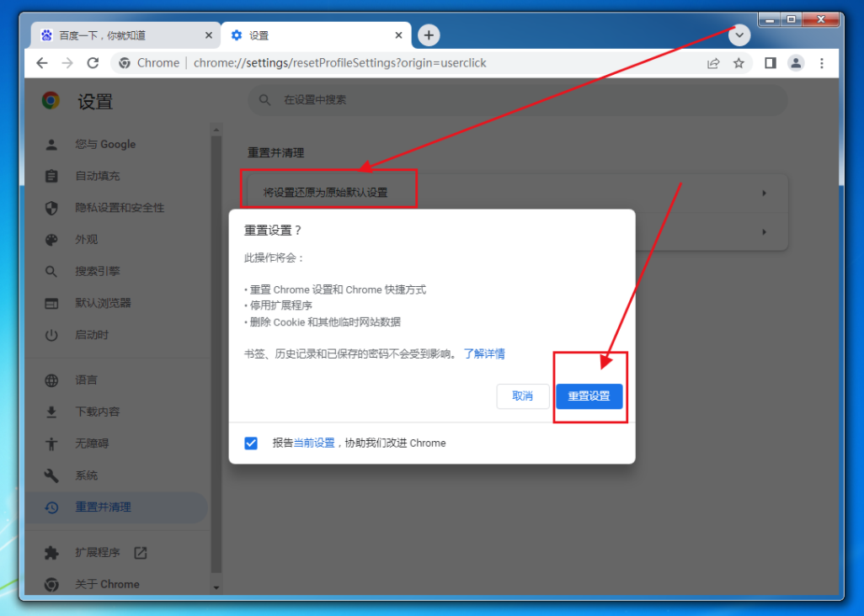Click the address bar URL

339,63
